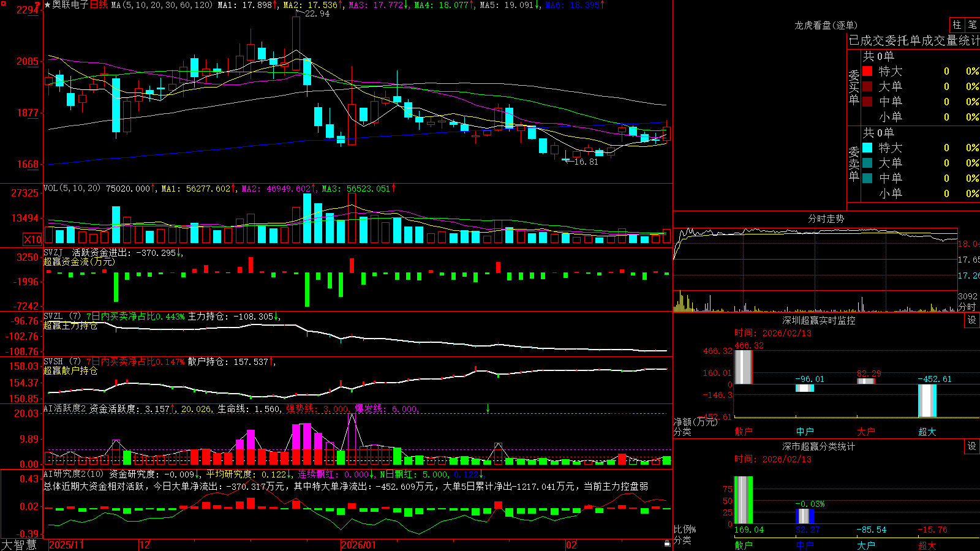The image size is (980, 551).
Task: Click the dark red 中单 swatch under 委买单
Action: 867,102
